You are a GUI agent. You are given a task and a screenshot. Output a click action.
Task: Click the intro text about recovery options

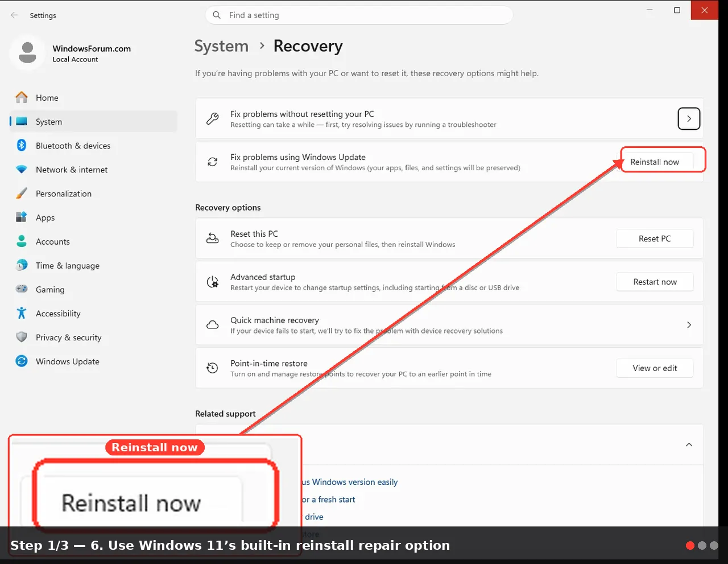[367, 73]
